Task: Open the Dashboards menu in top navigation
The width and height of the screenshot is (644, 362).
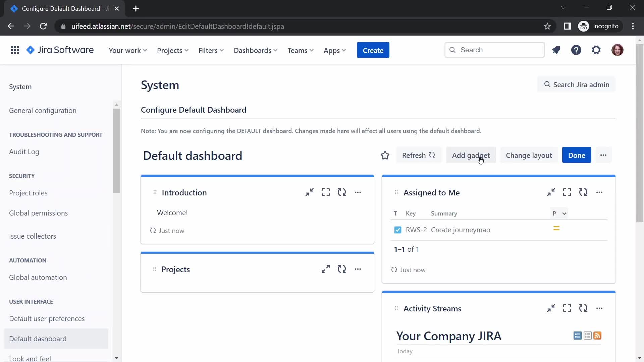Action: pos(256,50)
